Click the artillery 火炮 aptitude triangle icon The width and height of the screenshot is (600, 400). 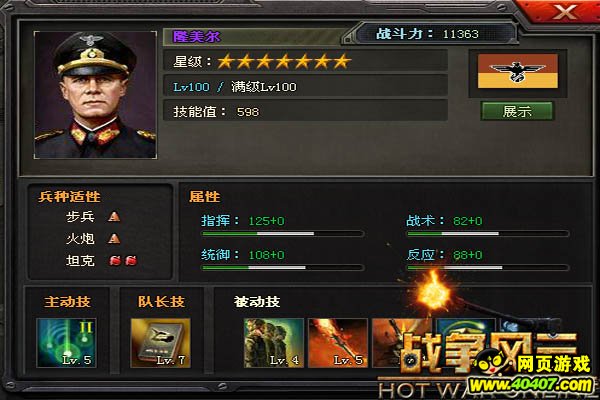(114, 239)
